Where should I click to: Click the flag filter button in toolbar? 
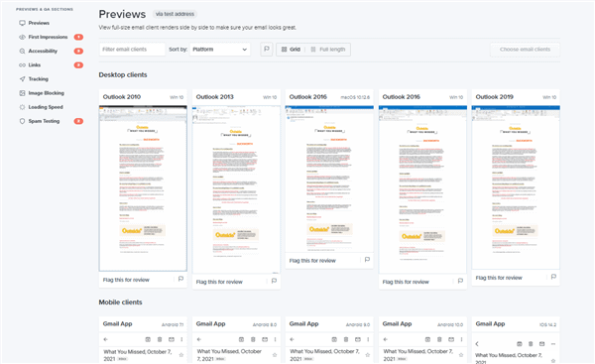click(x=267, y=50)
